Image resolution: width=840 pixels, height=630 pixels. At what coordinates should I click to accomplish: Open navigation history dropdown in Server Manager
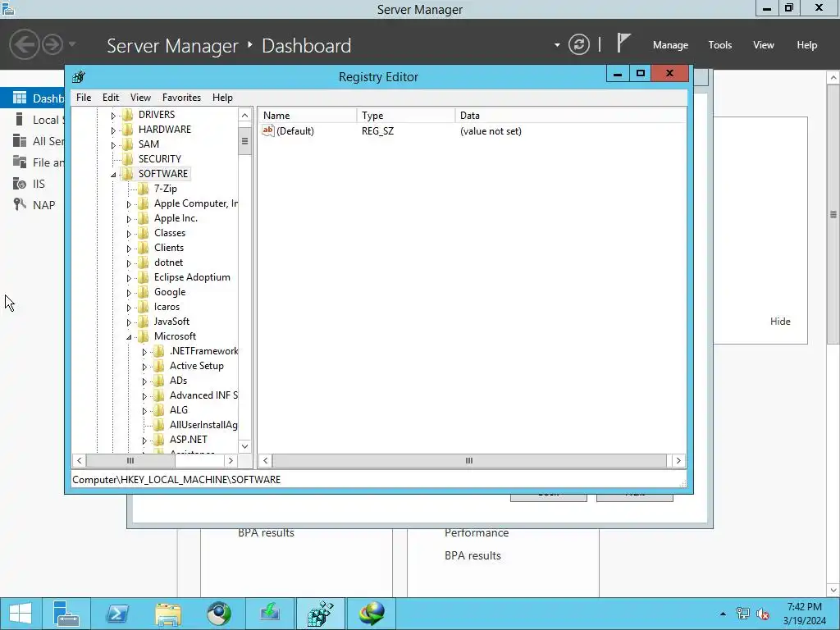click(72, 44)
